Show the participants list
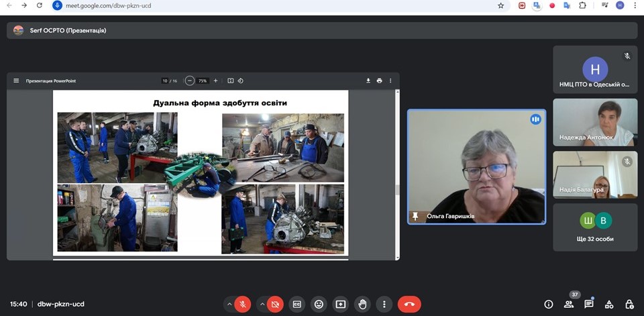The image size is (644, 316). click(x=569, y=304)
